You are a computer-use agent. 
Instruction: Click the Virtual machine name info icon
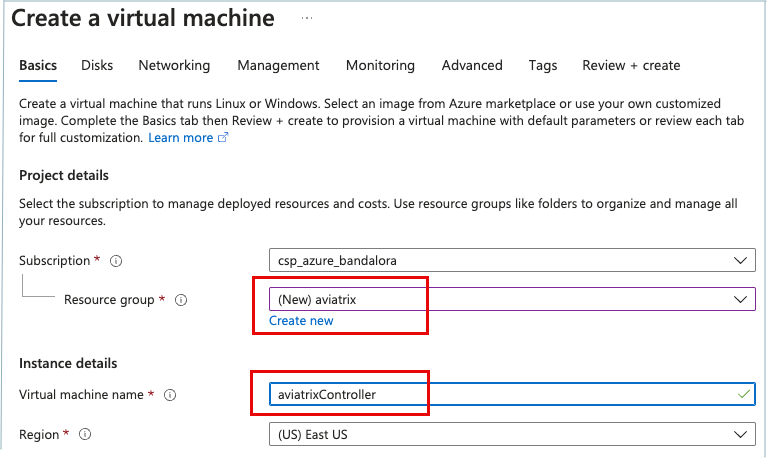point(170,395)
